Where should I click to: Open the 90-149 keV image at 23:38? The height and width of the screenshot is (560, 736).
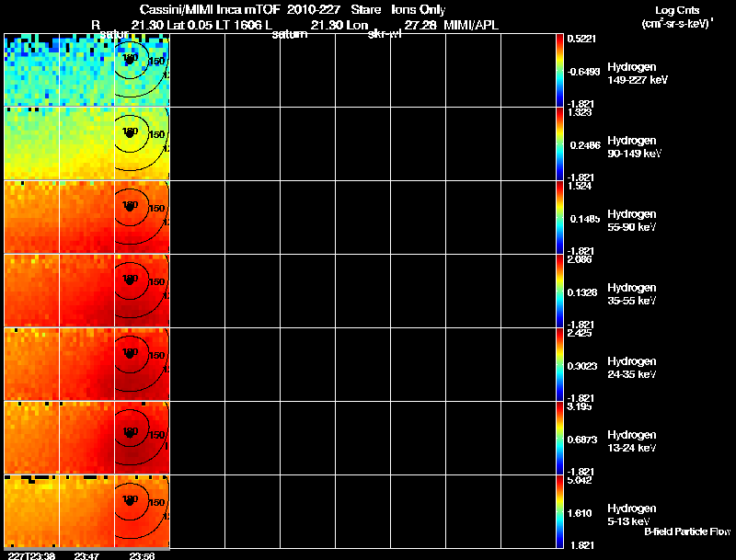(32, 143)
